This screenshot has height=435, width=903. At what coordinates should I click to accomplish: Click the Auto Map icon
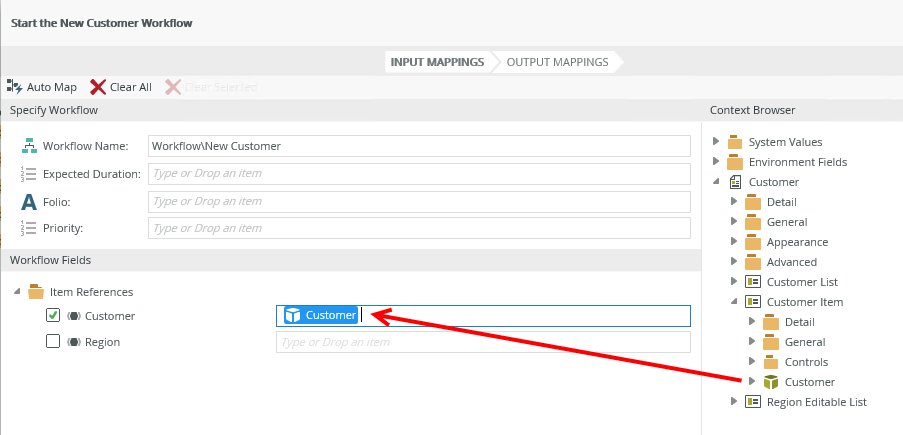click(x=14, y=87)
